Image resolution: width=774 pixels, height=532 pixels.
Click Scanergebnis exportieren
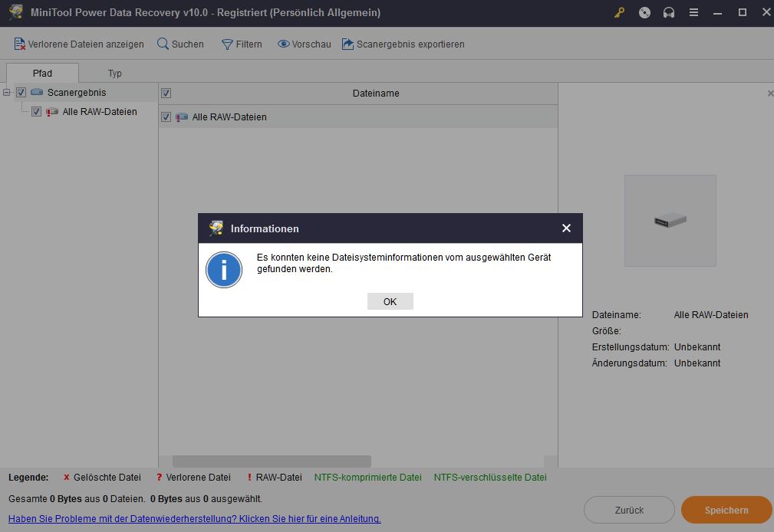click(403, 44)
